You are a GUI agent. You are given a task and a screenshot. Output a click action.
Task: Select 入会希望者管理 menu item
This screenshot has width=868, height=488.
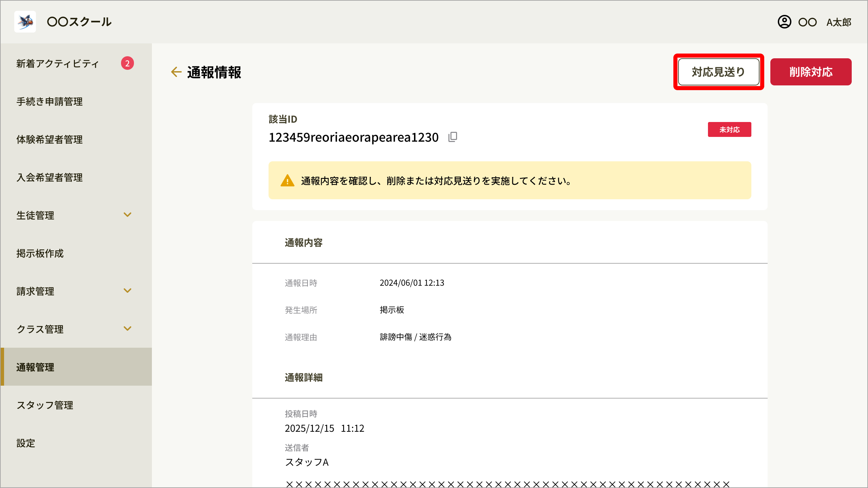pos(76,177)
